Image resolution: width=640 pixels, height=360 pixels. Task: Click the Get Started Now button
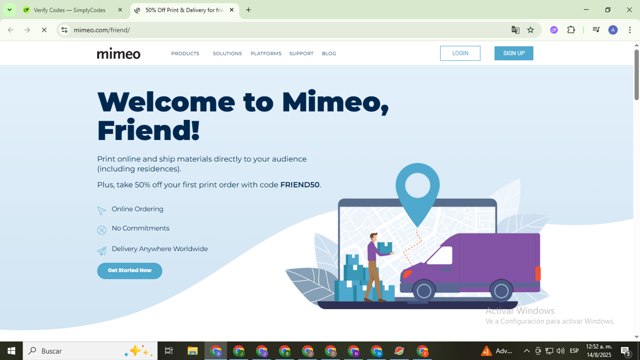tap(129, 271)
